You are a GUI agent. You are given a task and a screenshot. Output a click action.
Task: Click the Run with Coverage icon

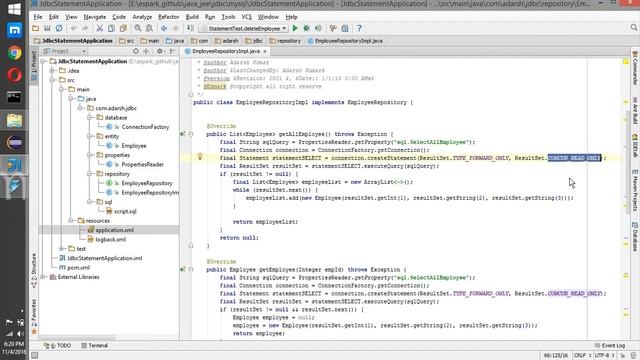pyautogui.click(x=318, y=28)
